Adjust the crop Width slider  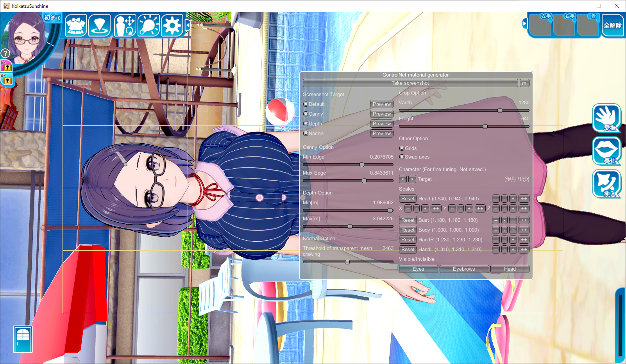(x=464, y=111)
